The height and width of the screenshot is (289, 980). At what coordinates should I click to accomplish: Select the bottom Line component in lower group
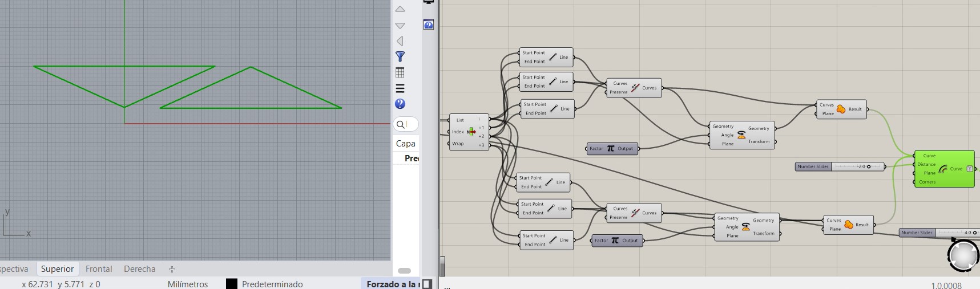(x=546, y=240)
